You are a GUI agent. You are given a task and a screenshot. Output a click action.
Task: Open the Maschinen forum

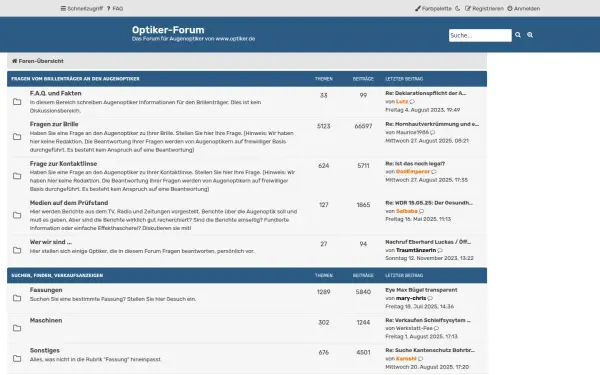coord(46,321)
